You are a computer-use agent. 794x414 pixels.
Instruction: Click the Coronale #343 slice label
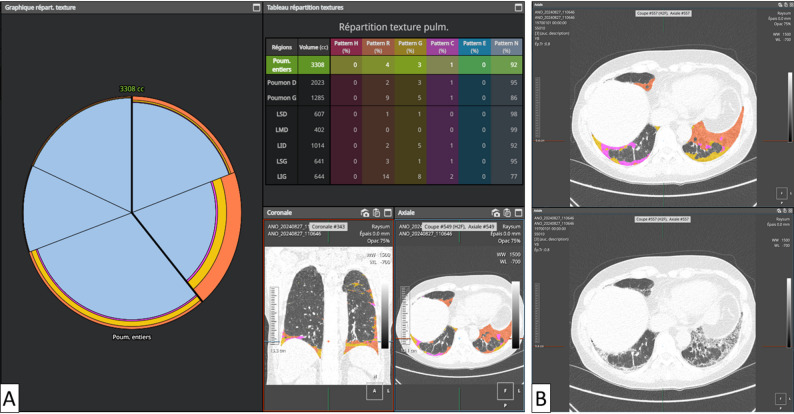[328, 227]
